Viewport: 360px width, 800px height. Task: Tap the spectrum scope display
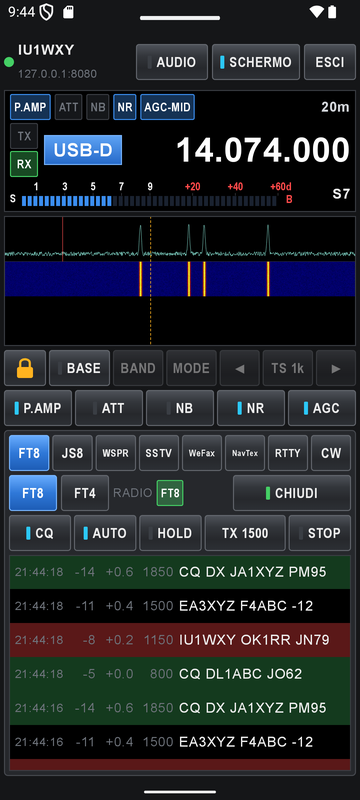click(x=180, y=239)
